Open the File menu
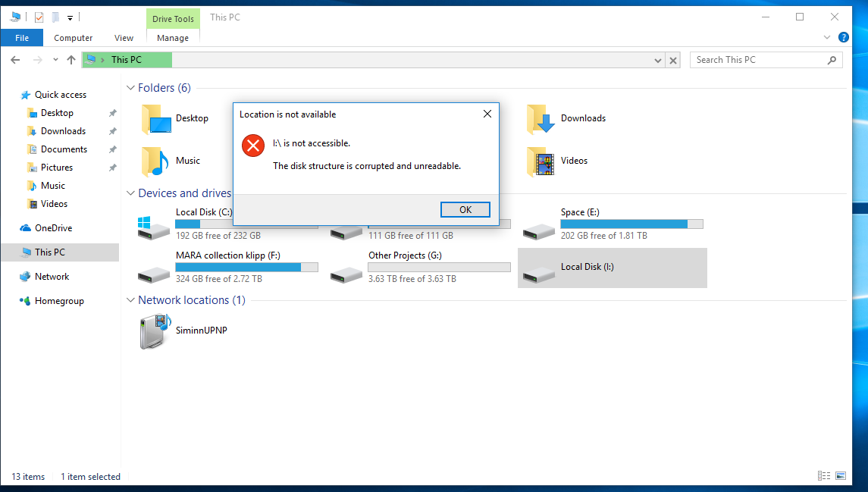 tap(22, 38)
